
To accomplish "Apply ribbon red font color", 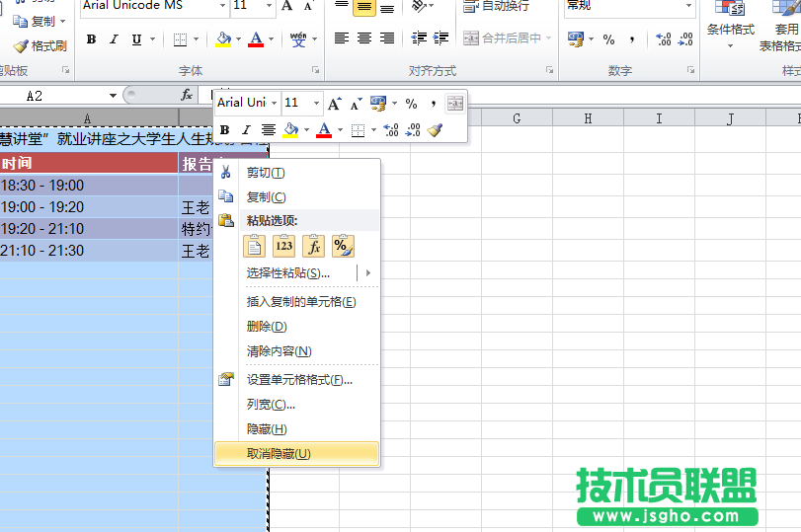I will coord(256,39).
